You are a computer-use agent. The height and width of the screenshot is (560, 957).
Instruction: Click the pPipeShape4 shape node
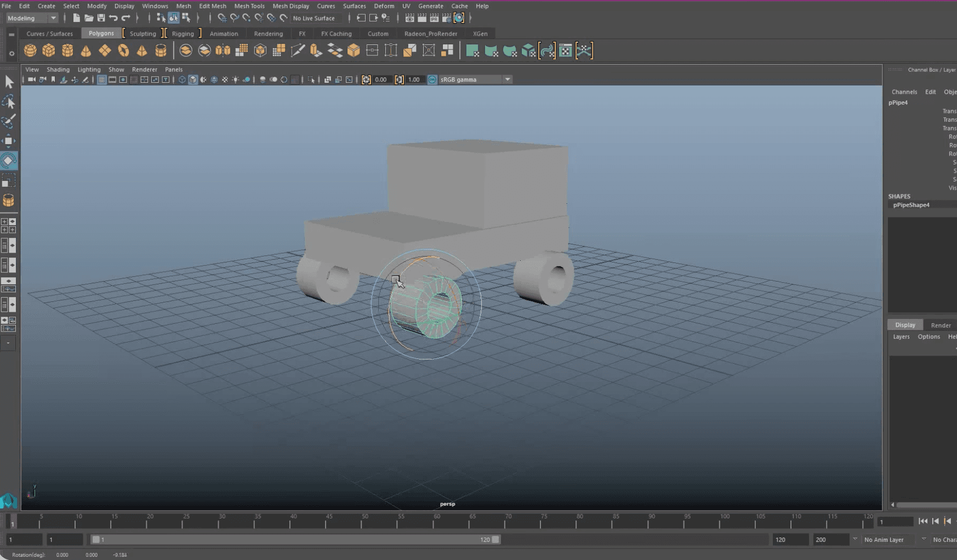click(x=911, y=205)
